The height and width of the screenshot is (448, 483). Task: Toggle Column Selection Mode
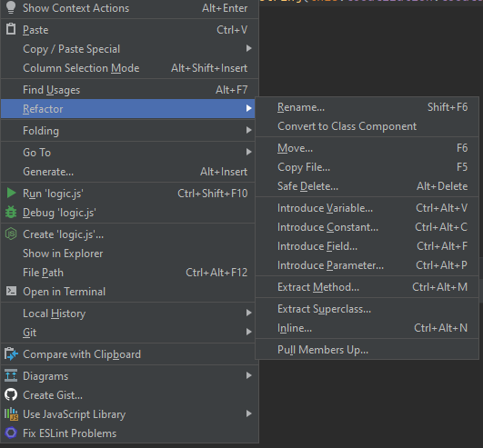pos(129,68)
